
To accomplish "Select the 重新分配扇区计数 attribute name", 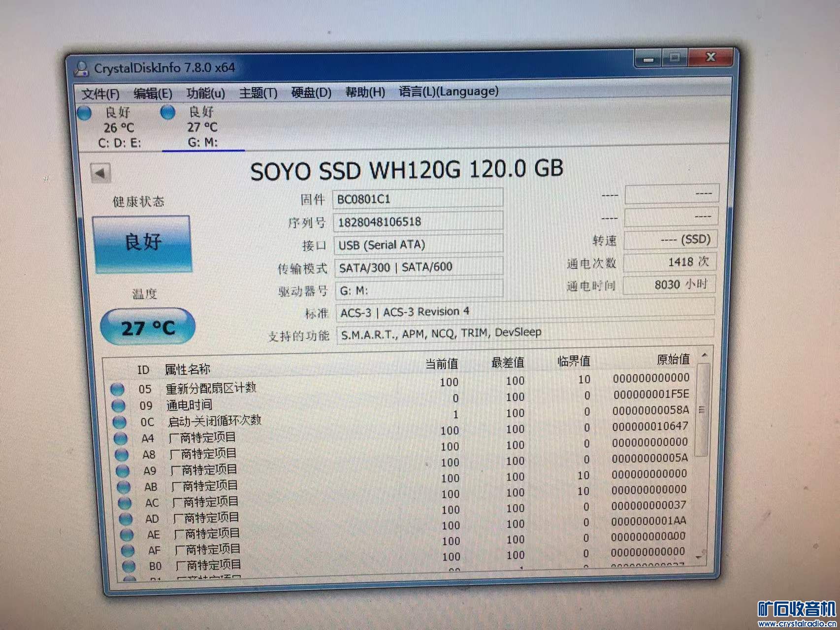I will coord(211,388).
